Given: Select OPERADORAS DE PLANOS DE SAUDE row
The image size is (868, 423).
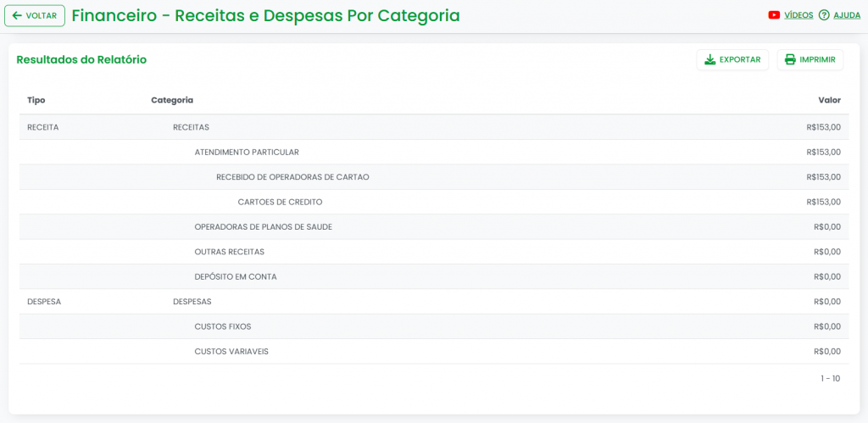Looking at the screenshot, I should coord(263,227).
